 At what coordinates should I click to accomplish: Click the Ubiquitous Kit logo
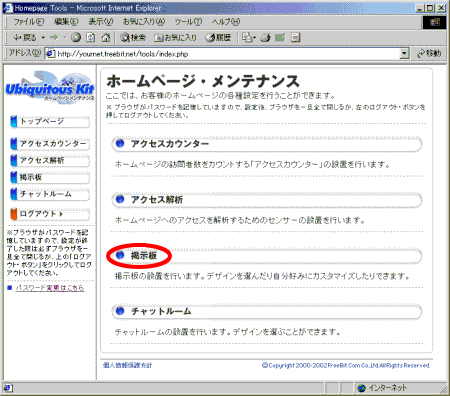point(50,87)
